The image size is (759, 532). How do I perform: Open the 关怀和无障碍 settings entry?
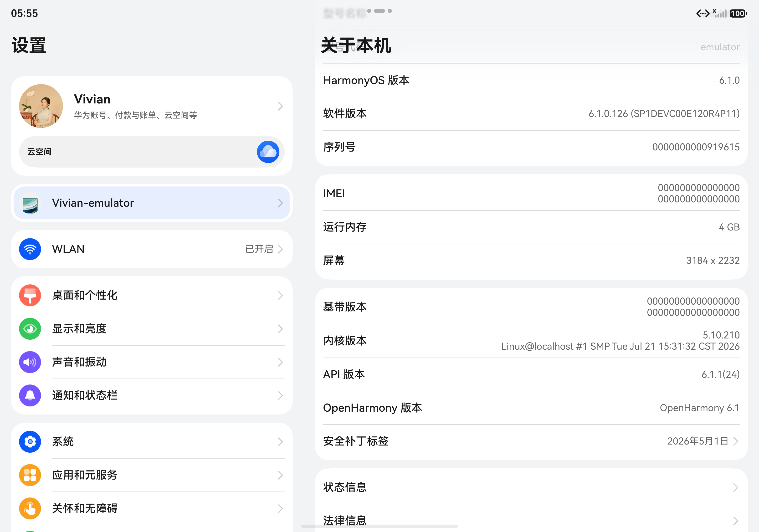(152, 509)
